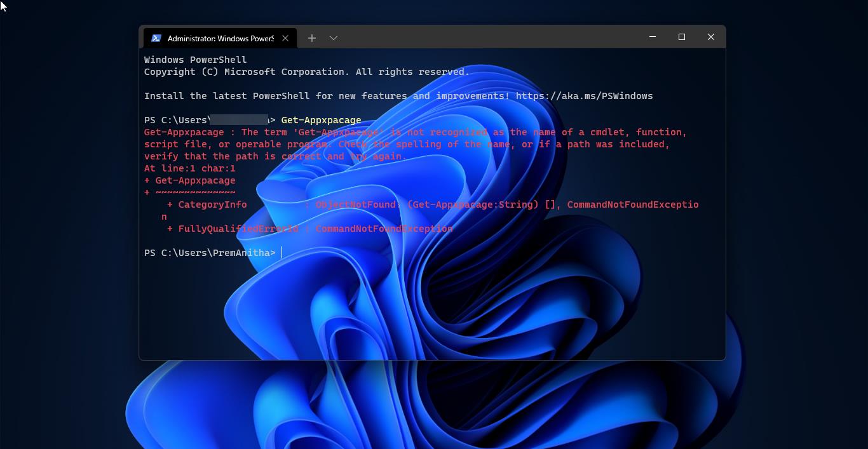Open the new tab dropdown chevron
This screenshot has height=449, width=868.
pyautogui.click(x=334, y=38)
